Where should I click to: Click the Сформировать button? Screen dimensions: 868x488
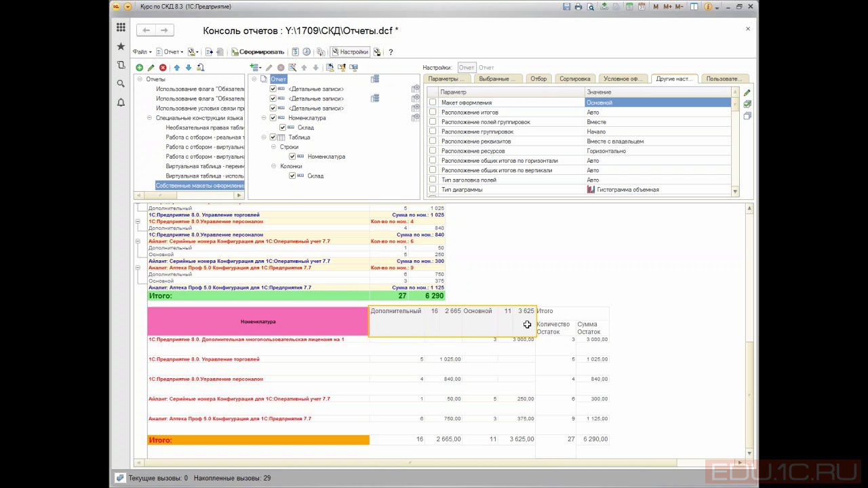tap(258, 52)
